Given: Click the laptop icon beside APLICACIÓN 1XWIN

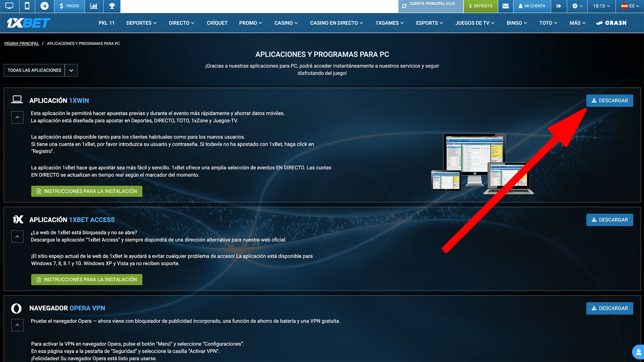Looking at the screenshot, I should 17,100.
